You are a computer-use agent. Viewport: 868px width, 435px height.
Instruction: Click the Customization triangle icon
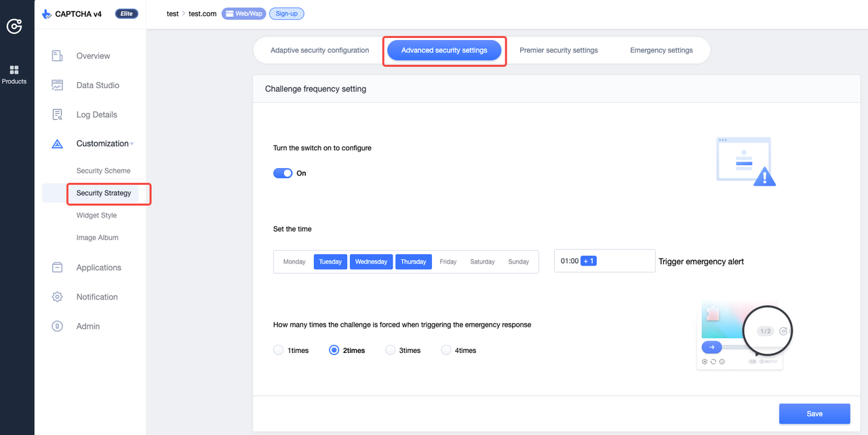tap(58, 144)
